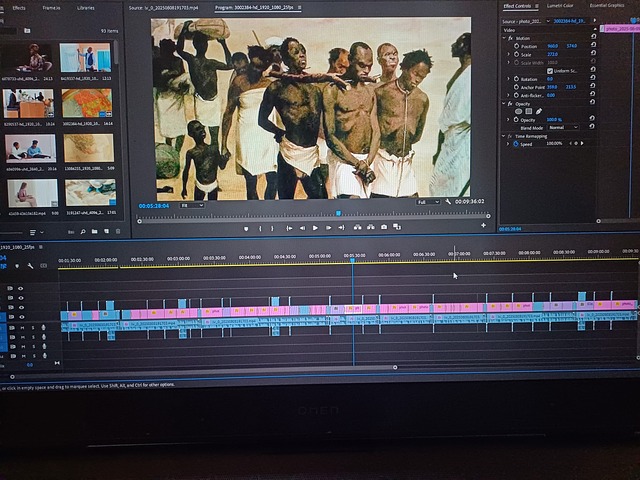Switch to the Lumetri Color tab
This screenshot has width=640, height=480.
(560, 6)
